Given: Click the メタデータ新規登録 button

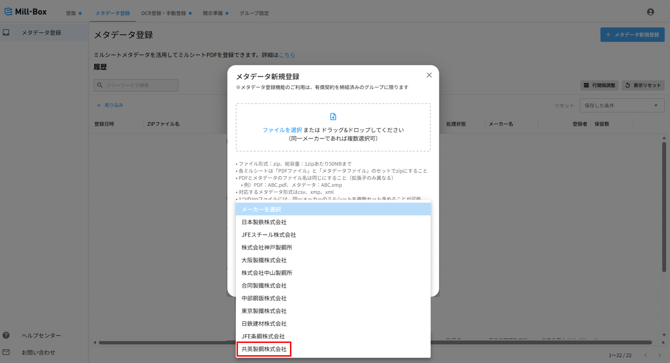Looking at the screenshot, I should [x=632, y=35].
